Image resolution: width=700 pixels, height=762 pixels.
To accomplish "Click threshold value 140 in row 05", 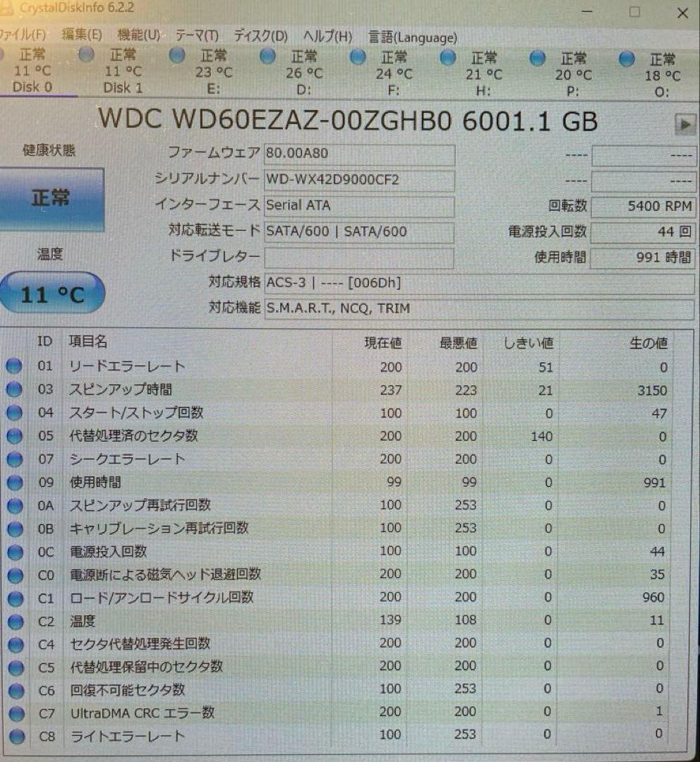I will (x=541, y=437).
